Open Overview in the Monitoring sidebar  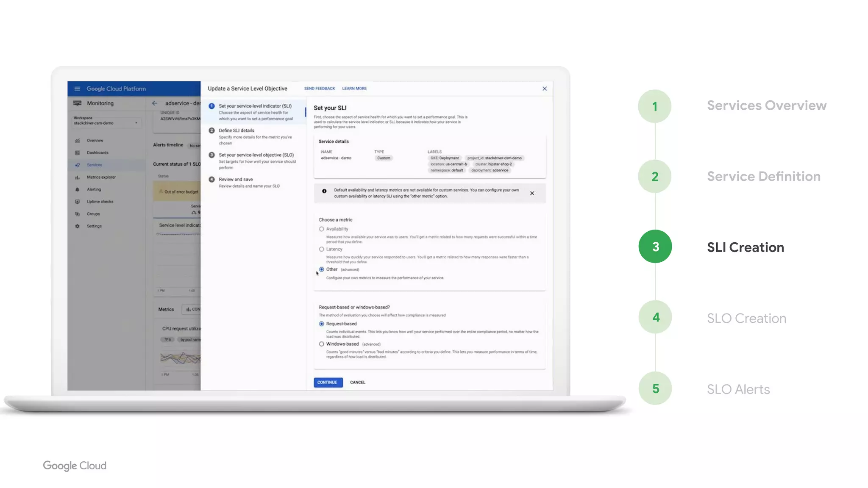point(95,140)
